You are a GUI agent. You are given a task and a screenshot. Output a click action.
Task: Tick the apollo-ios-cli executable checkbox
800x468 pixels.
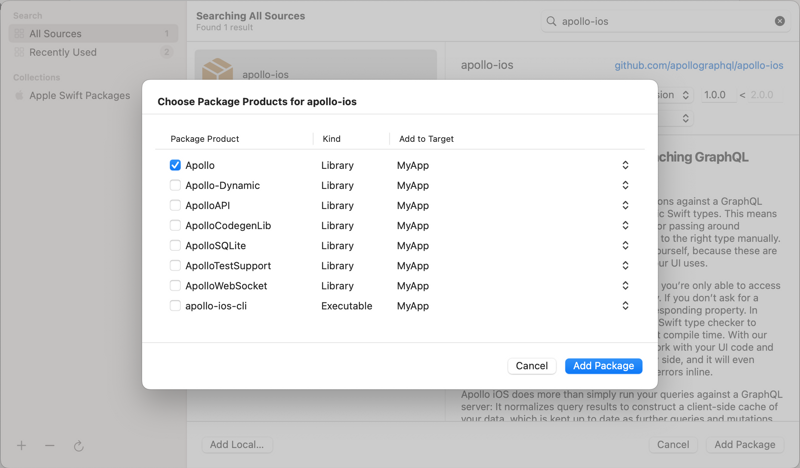175,306
